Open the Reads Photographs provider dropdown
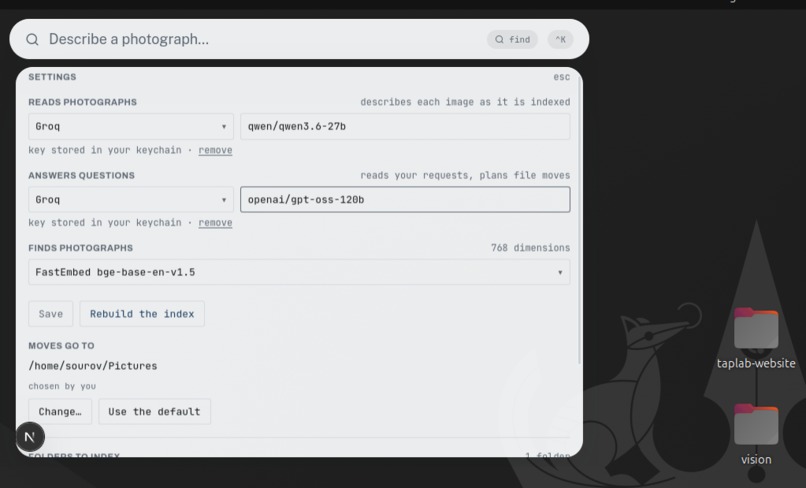 pyautogui.click(x=131, y=126)
